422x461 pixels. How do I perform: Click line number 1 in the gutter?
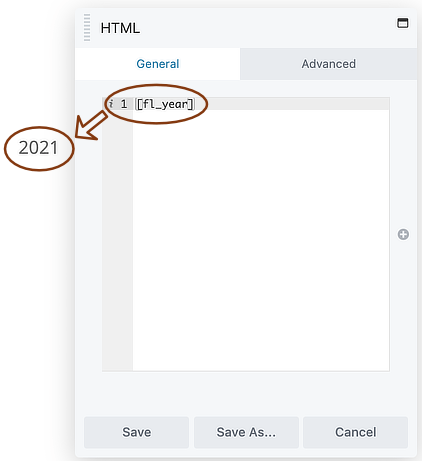pyautogui.click(x=124, y=104)
